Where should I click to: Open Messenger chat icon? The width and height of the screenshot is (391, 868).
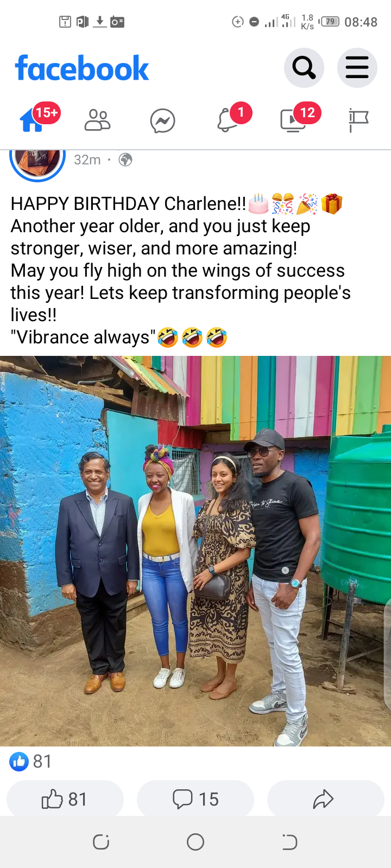[162, 121]
